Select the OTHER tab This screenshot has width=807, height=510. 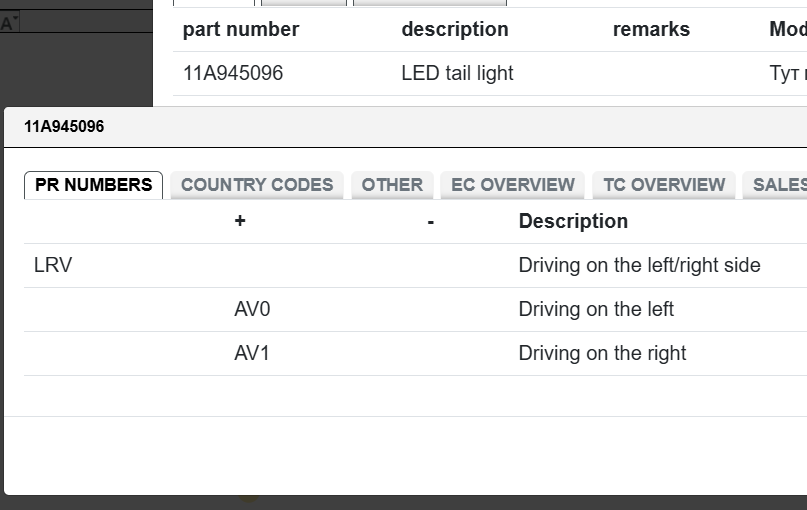[x=392, y=185]
